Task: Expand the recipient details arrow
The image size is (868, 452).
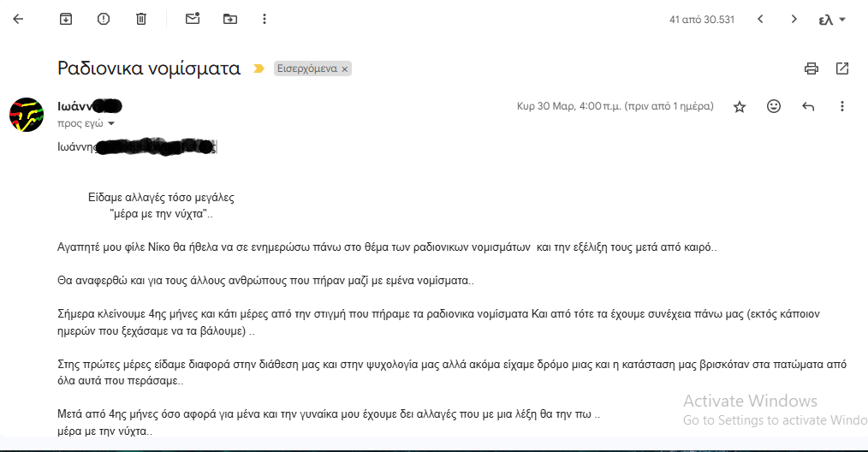Action: 111,123
